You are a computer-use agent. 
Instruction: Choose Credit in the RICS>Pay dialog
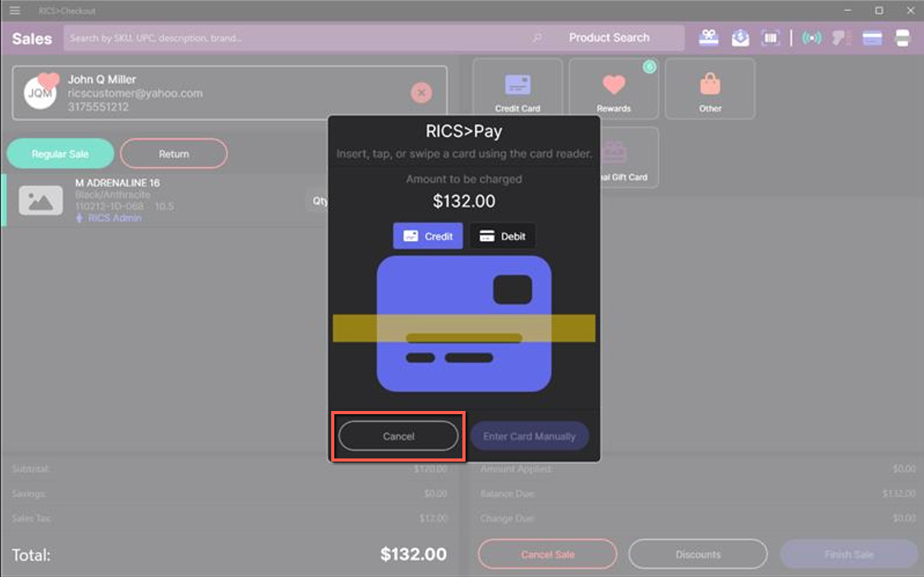tap(428, 236)
